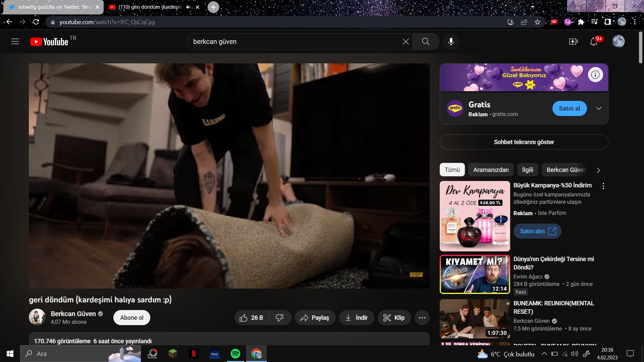Open more actions three-dot menu
Screen dimensions: 644x362
point(422,318)
